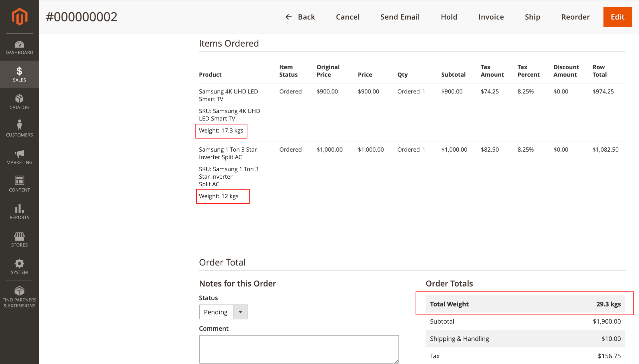Open the Marketing megaphone icon
639x364 pixels.
(x=19, y=153)
